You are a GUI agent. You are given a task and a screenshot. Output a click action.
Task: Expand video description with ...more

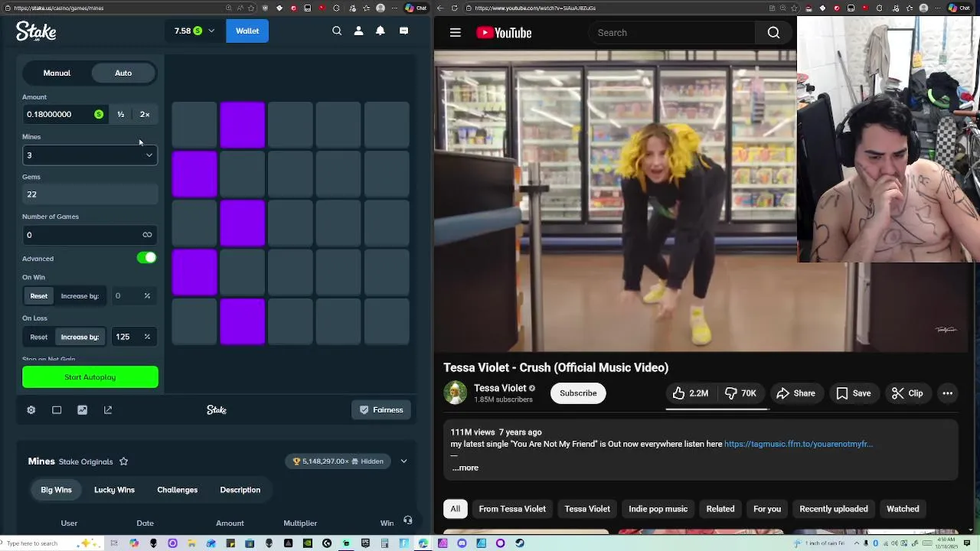point(465,468)
